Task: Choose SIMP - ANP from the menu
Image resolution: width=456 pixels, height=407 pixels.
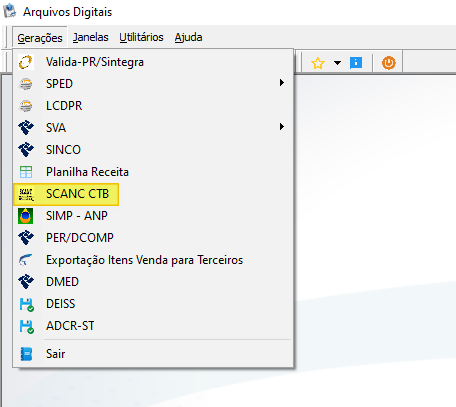Action: coord(153,216)
